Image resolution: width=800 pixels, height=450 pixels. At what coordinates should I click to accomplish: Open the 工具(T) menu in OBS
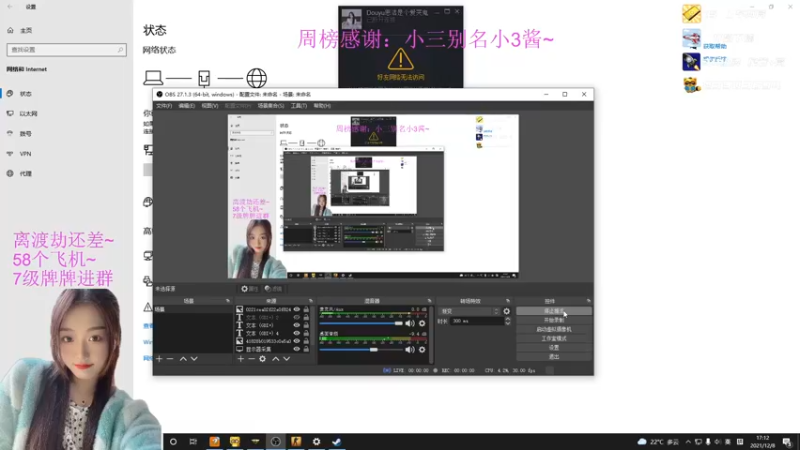click(298, 106)
